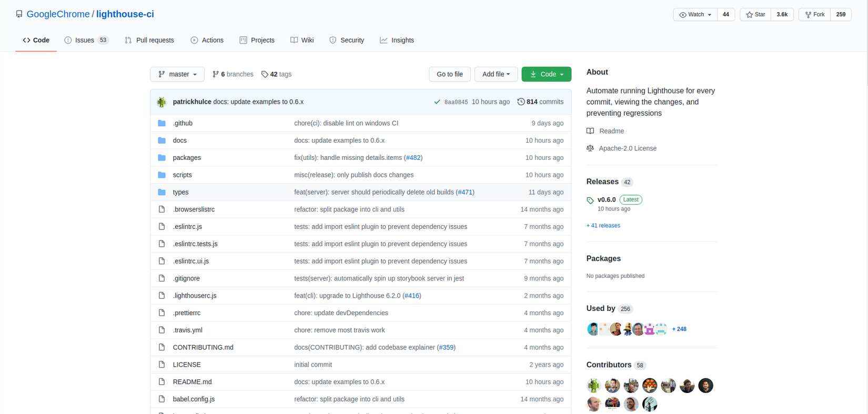Open the green Code download dropdown

click(x=547, y=74)
